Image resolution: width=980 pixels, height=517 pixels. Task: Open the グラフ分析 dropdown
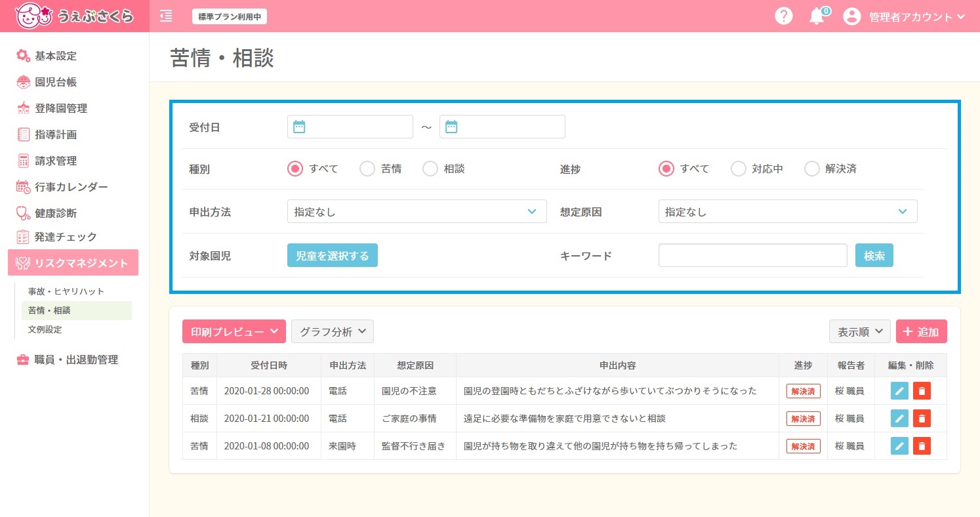pos(333,331)
